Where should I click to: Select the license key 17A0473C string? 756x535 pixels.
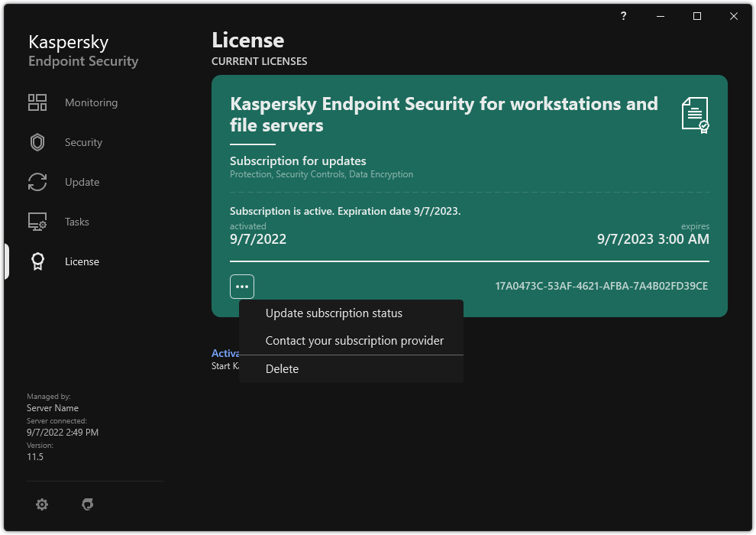click(x=600, y=286)
